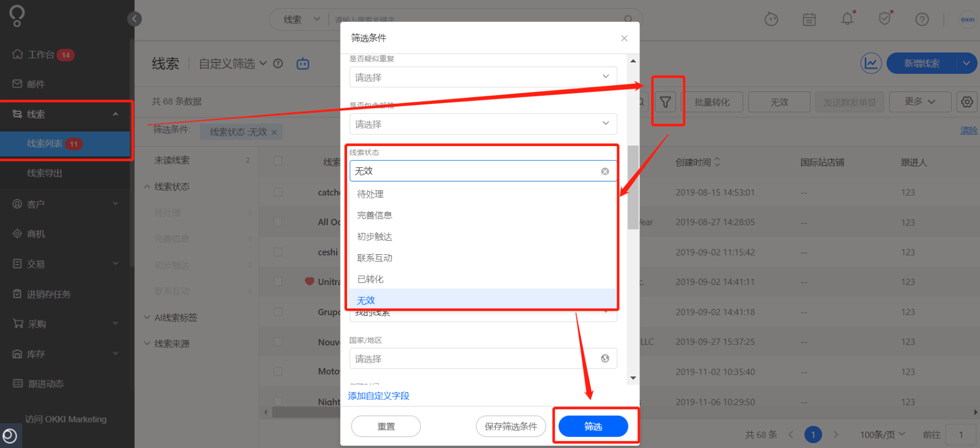This screenshot has width=980, height=448.
Task: Click the 添加自定义字段 link
Action: pos(379,396)
